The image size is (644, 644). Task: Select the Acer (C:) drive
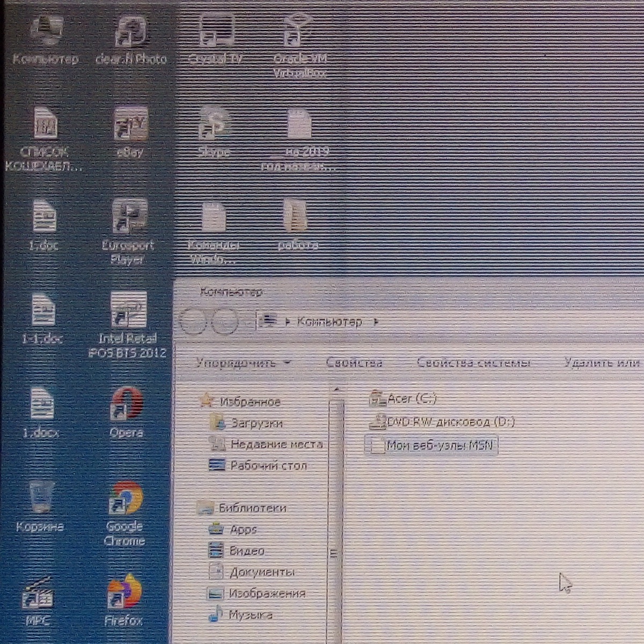411,399
